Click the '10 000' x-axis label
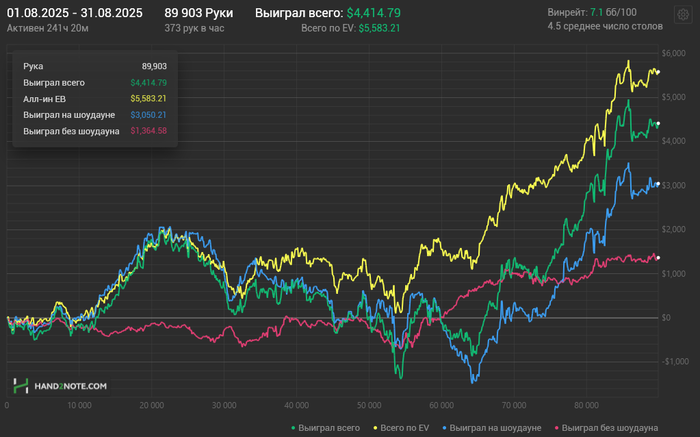Viewport: 700px width, 437px height. [x=79, y=405]
